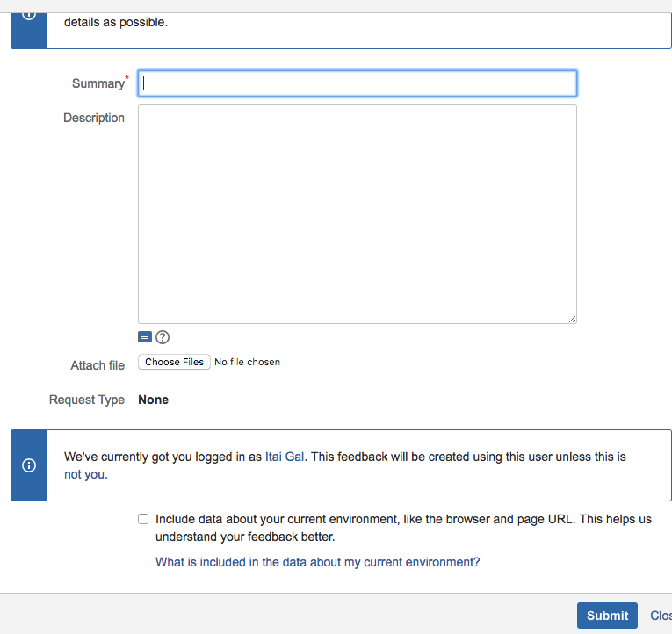The image size is (672, 634).
Task: Click the 'not you.' link
Action: 86,475
